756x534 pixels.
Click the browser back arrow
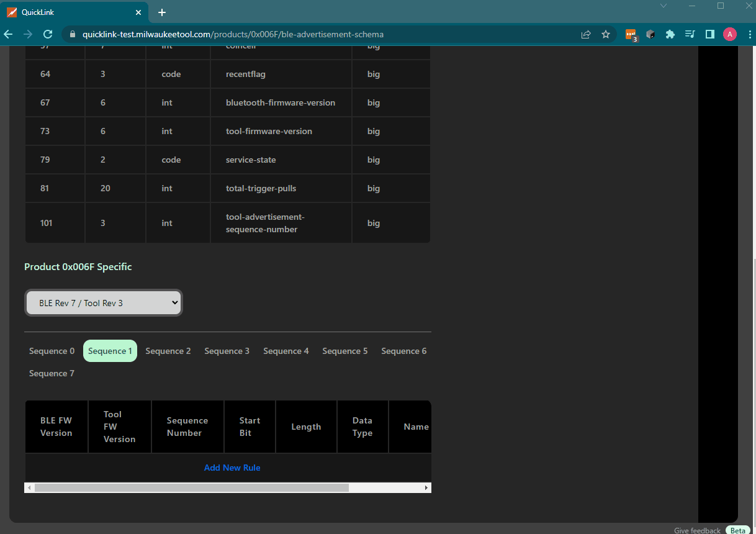[x=9, y=35]
